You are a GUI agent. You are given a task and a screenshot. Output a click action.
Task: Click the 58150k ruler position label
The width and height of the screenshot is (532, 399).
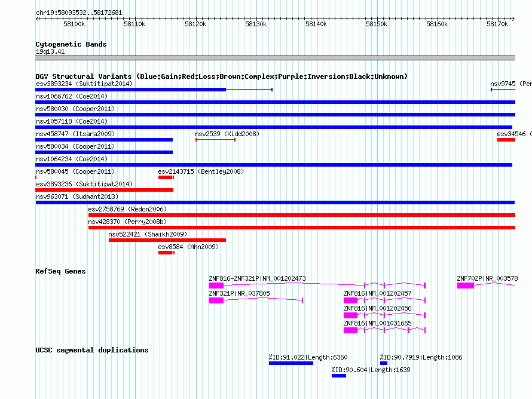pyautogui.click(x=377, y=24)
